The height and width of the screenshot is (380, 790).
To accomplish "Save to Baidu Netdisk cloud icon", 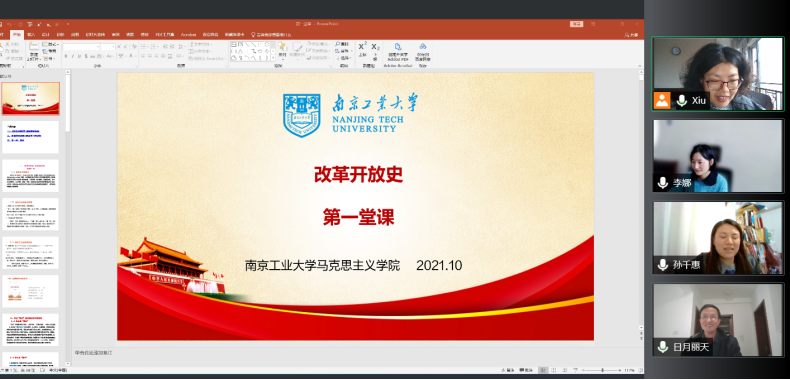I will point(422,52).
